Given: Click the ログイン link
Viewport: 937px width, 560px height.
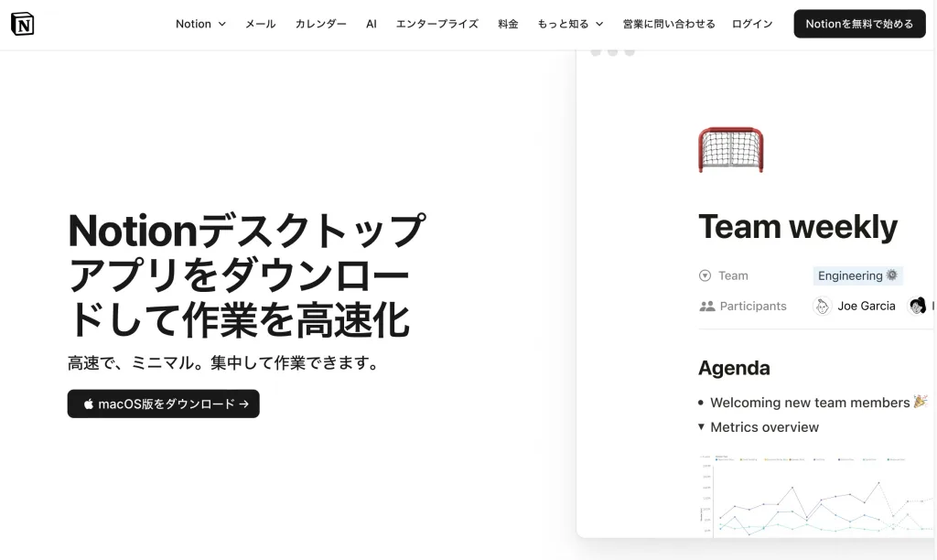Looking at the screenshot, I should coord(752,24).
